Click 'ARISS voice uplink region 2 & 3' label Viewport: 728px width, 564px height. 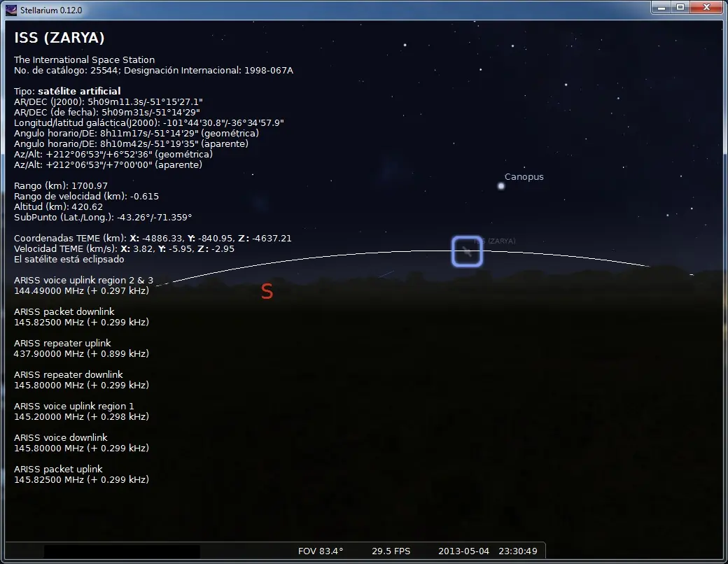[x=83, y=281]
